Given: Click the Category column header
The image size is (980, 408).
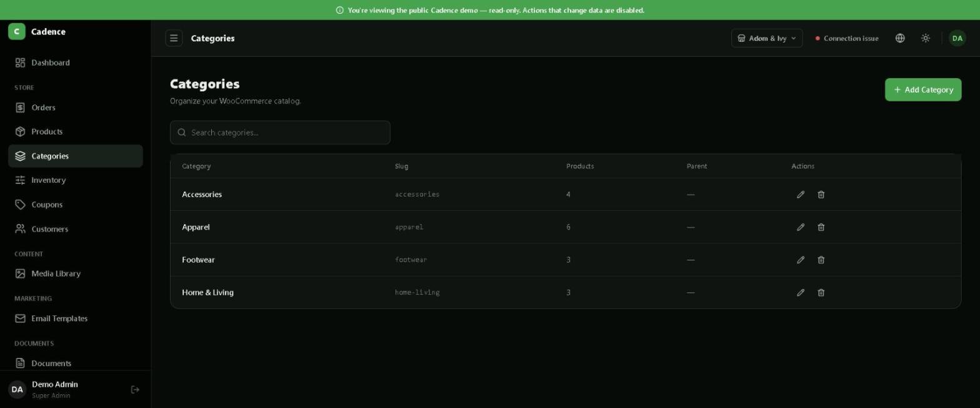Looking at the screenshot, I should tap(196, 166).
